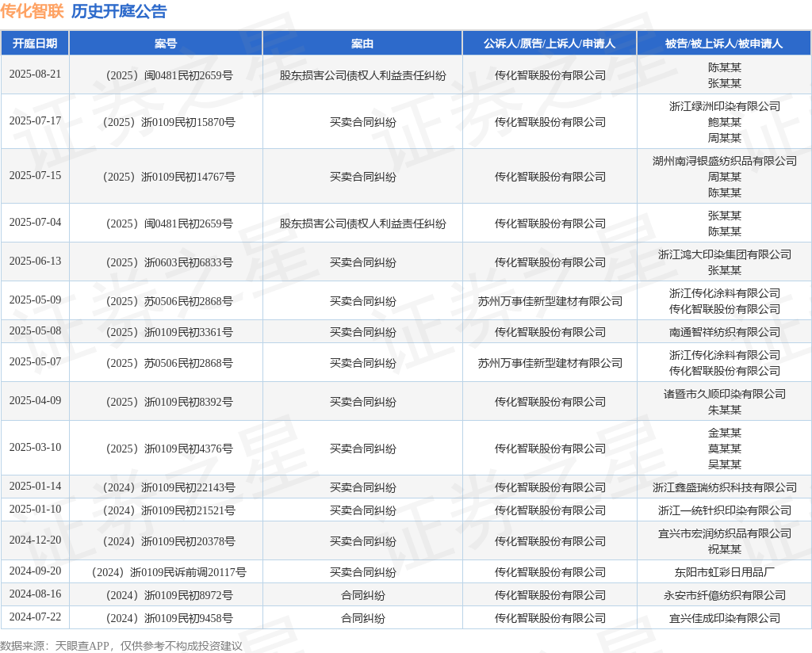Viewport: 812px width, 653px height.
Task: Click defendant 浙江鸿大印染集团有限公司
Action: click(x=725, y=254)
